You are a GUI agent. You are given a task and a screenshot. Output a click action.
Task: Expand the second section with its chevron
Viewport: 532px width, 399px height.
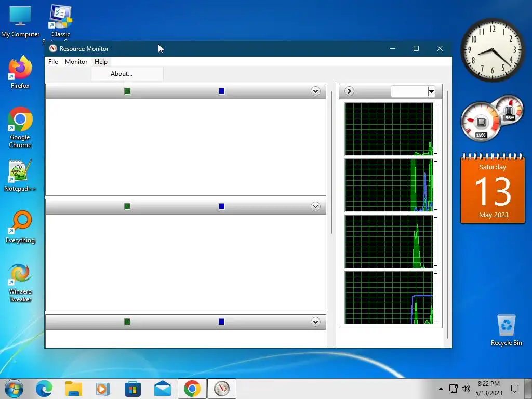click(315, 207)
